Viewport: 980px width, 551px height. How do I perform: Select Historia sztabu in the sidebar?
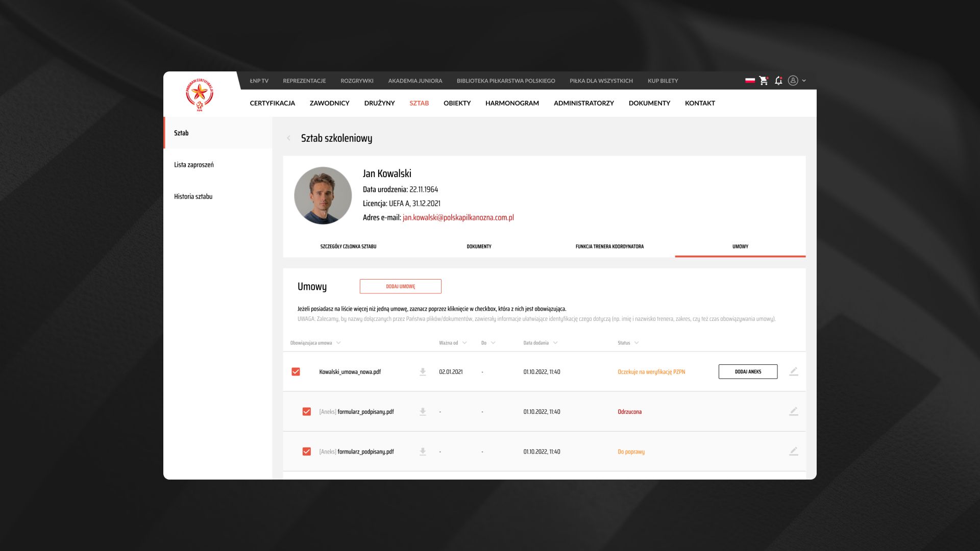[x=218, y=196]
